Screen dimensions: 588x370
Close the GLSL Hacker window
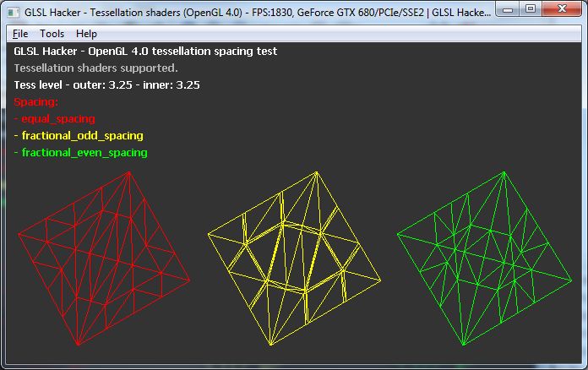pyautogui.click(x=561, y=9)
